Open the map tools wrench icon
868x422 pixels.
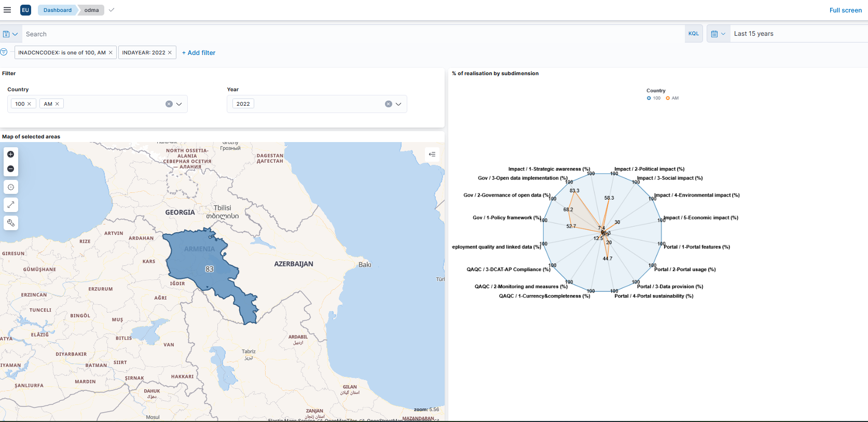coord(10,223)
